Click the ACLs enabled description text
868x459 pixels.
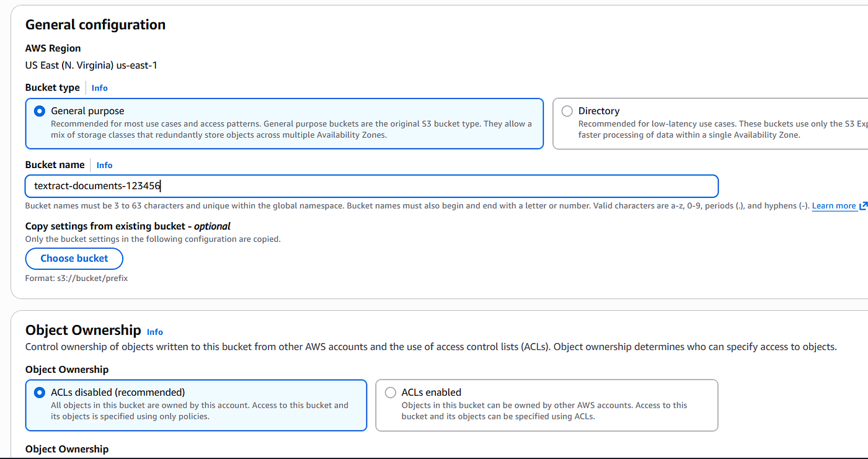(x=544, y=411)
